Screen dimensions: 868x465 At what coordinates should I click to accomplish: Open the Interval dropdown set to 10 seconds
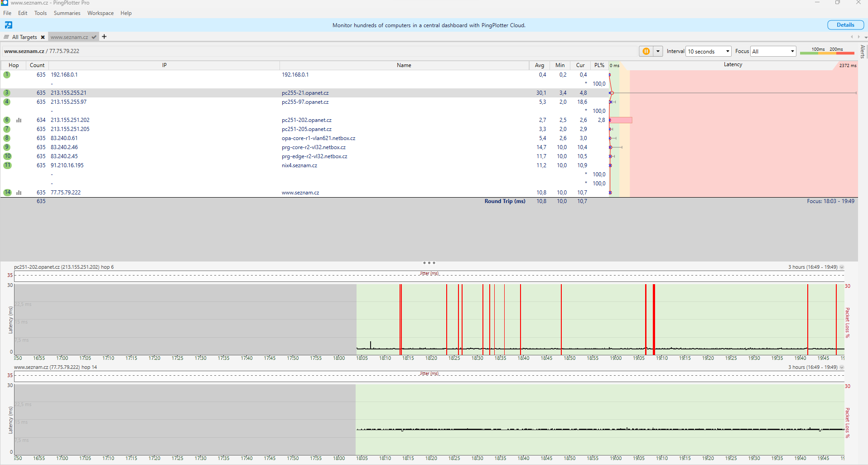tap(709, 51)
